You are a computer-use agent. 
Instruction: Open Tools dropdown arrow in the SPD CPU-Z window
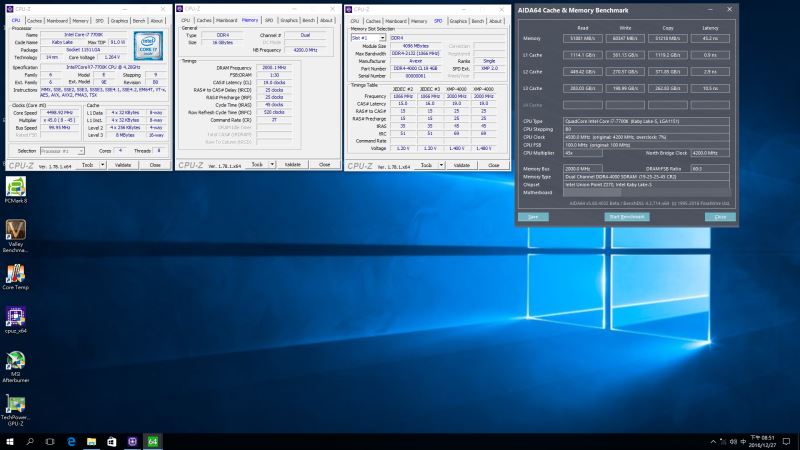click(x=441, y=165)
